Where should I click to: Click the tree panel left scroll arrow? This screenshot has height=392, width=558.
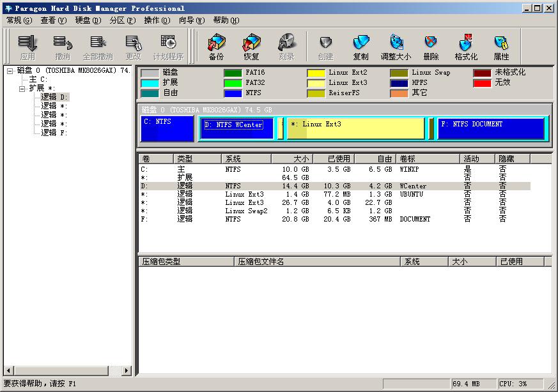(x=9, y=371)
